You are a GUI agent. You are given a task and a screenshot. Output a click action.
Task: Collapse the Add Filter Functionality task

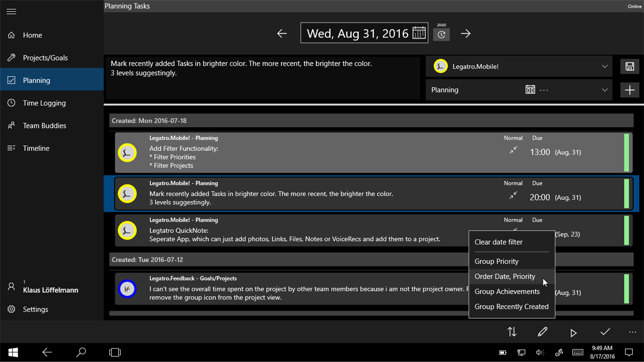coord(513,150)
